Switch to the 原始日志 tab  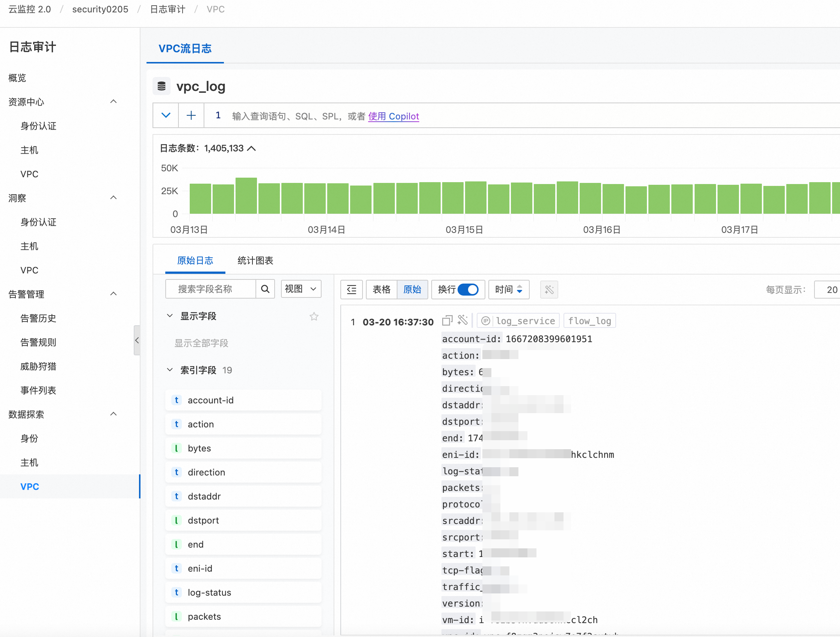point(195,260)
